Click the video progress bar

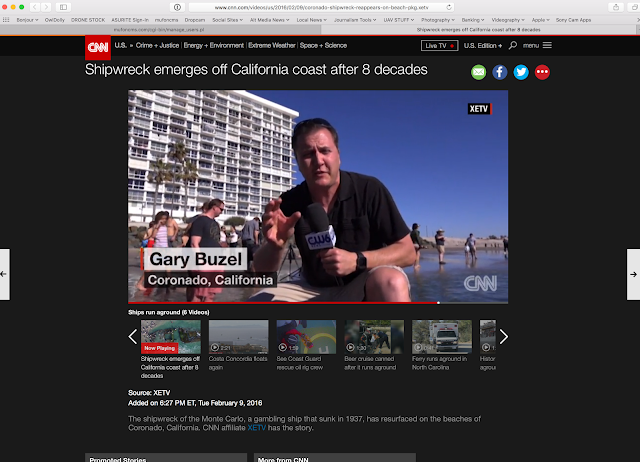[x=318, y=303]
